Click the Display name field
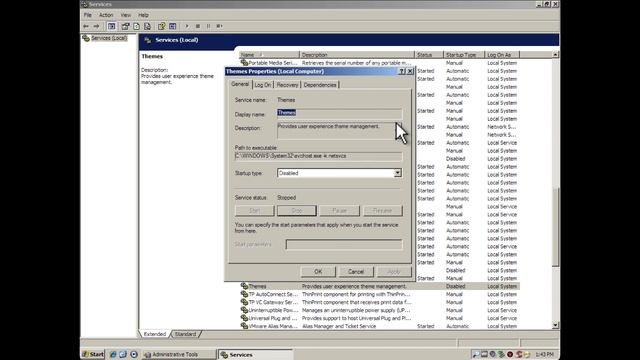The height and width of the screenshot is (360, 640). 339,113
